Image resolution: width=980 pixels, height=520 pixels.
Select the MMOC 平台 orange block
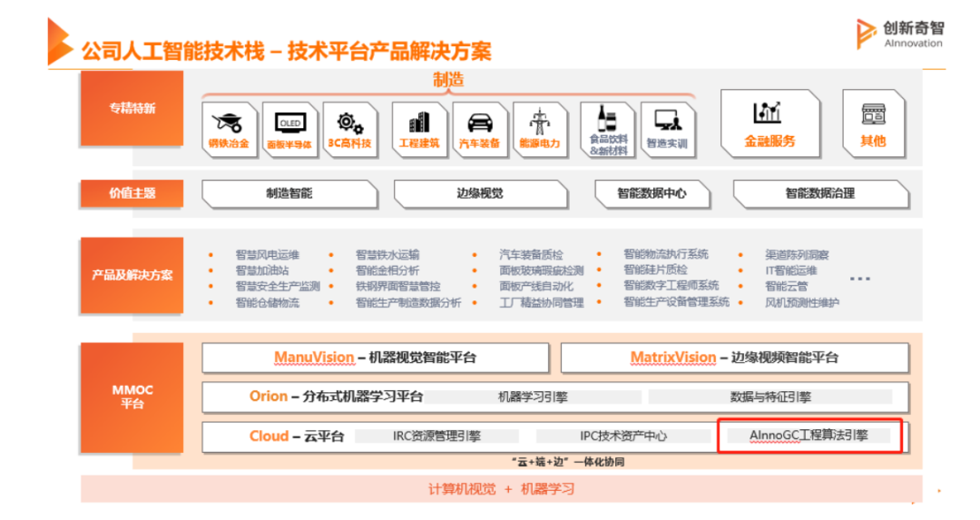coord(132,397)
